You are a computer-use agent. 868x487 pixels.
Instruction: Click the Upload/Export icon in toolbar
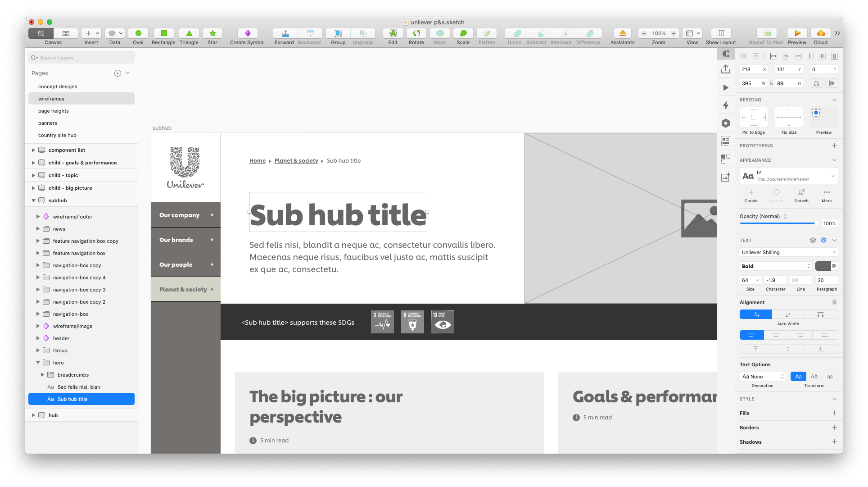pos(726,70)
